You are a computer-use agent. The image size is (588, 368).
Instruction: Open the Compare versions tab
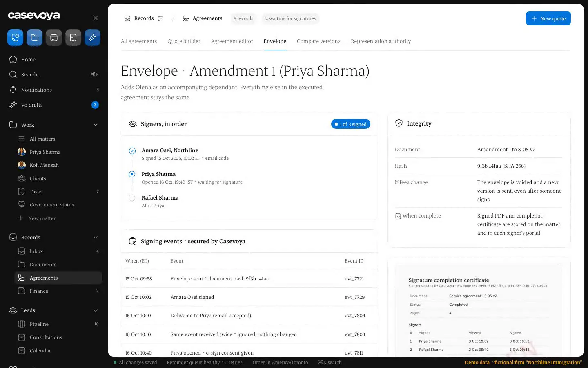[x=318, y=41]
